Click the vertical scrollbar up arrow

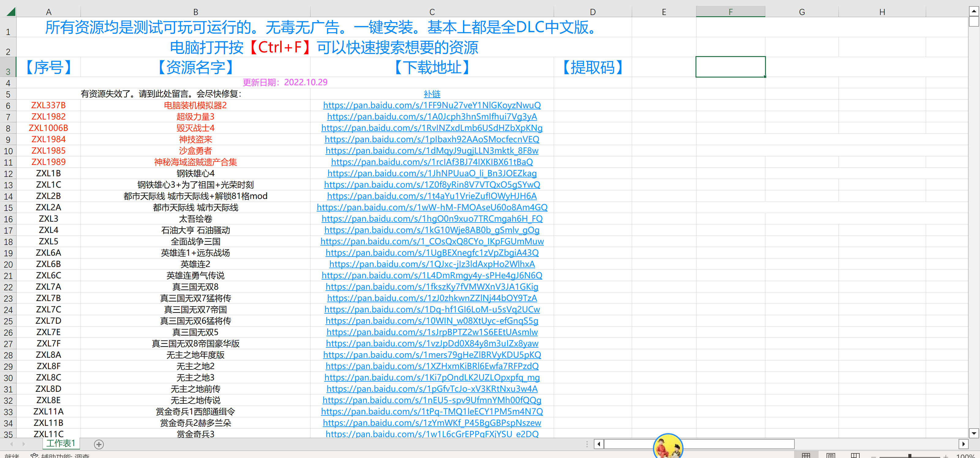[x=974, y=11]
